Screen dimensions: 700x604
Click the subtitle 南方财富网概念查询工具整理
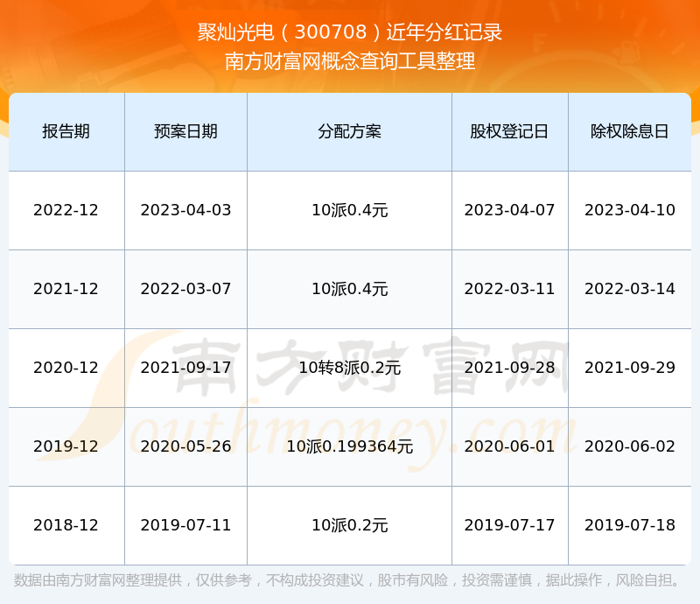pos(350,61)
